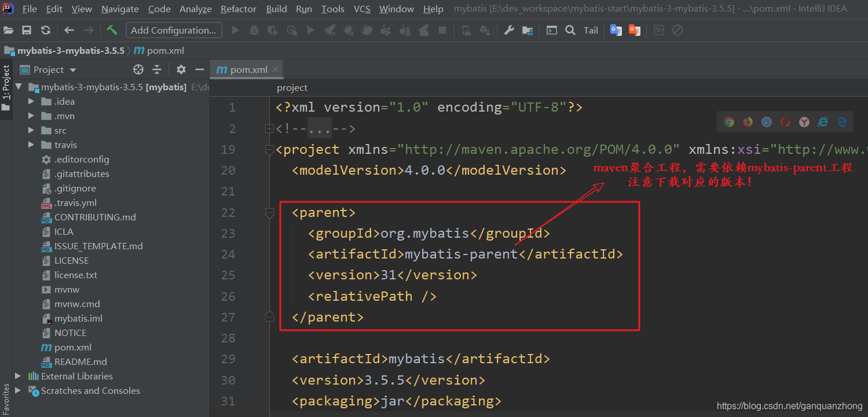
Task: Click the Debug bug icon
Action: [254, 30]
